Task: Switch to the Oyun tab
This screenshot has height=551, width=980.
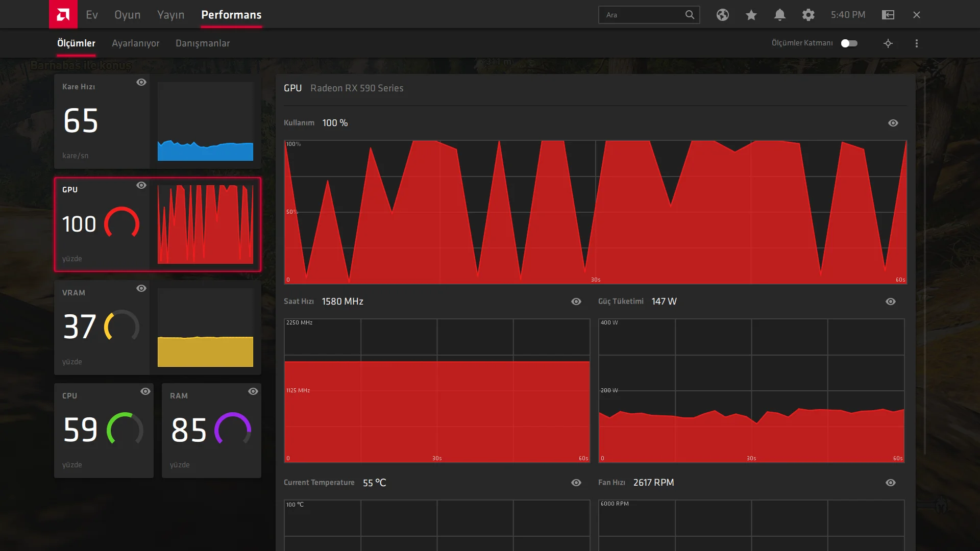Action: [x=127, y=15]
